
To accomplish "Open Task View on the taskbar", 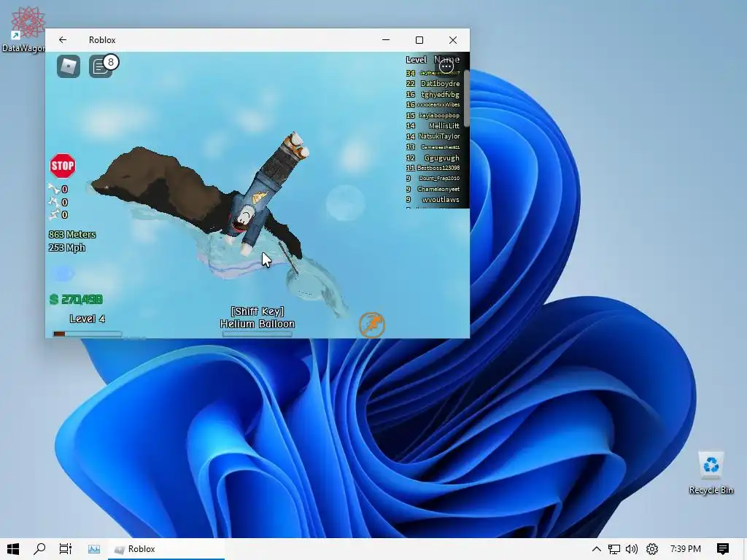I will coord(65,549).
